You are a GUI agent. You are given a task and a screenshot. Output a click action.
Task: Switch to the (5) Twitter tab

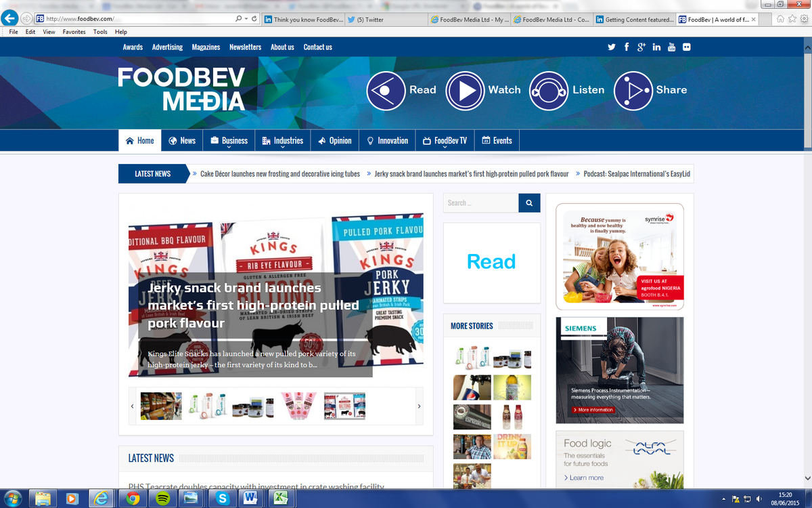point(386,20)
